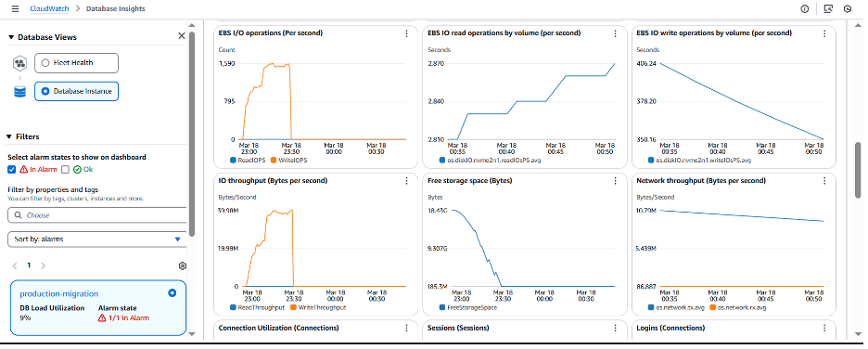The image size is (868, 349).
Task: Enable the Ok alarm state checkbox
Action: point(65,170)
